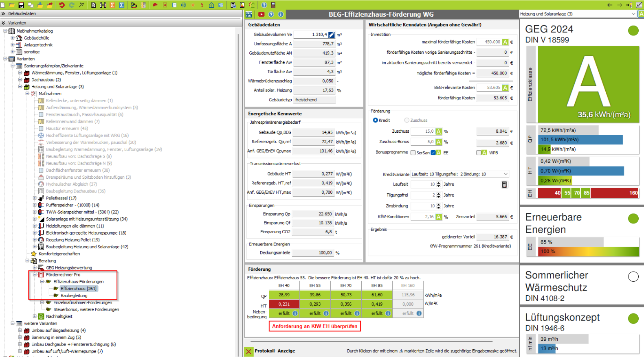The height and width of the screenshot is (357, 644).
Task: Click the pencil icon beside Gebäudevolumen
Action: click(x=332, y=35)
